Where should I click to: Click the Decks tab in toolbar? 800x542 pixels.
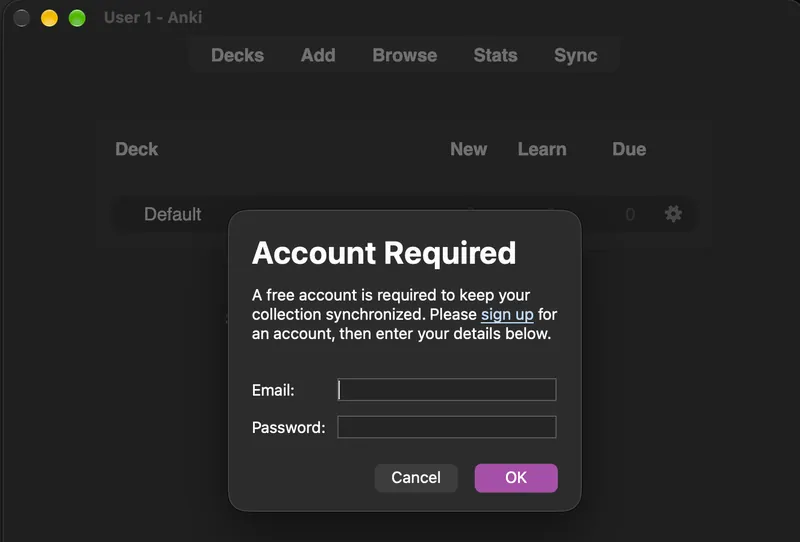[238, 55]
